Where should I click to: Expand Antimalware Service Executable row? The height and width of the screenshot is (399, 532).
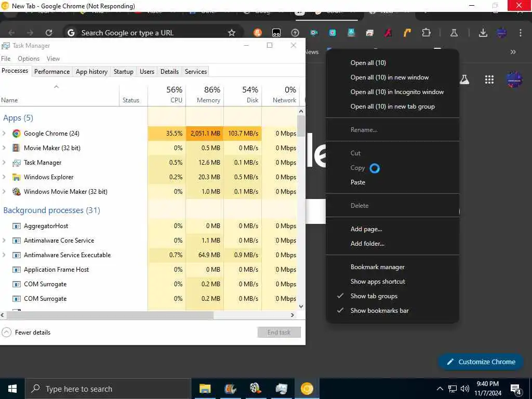[x=4, y=255]
